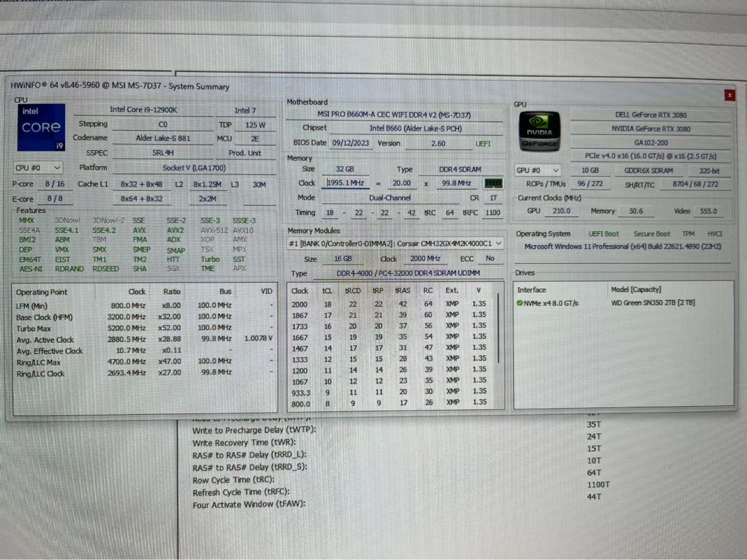Select the Socket V (LGA1700) platform field
The image size is (747, 560).
[x=194, y=168]
